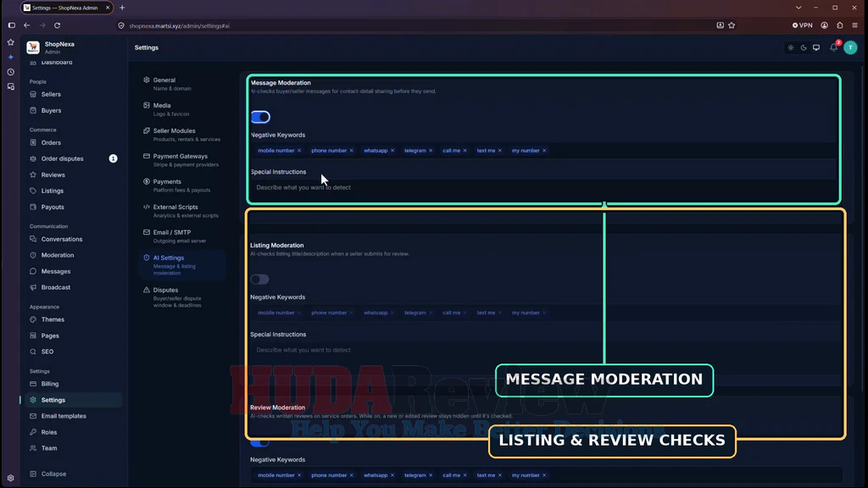The height and width of the screenshot is (488, 868).
Task: Remove 'my number' keyword in Message Moderation
Action: click(x=544, y=151)
